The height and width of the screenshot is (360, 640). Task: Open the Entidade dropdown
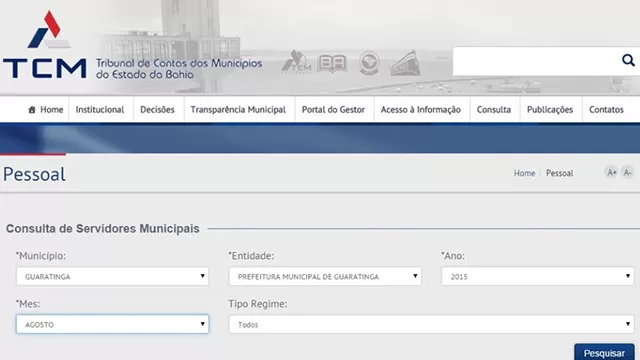point(325,276)
